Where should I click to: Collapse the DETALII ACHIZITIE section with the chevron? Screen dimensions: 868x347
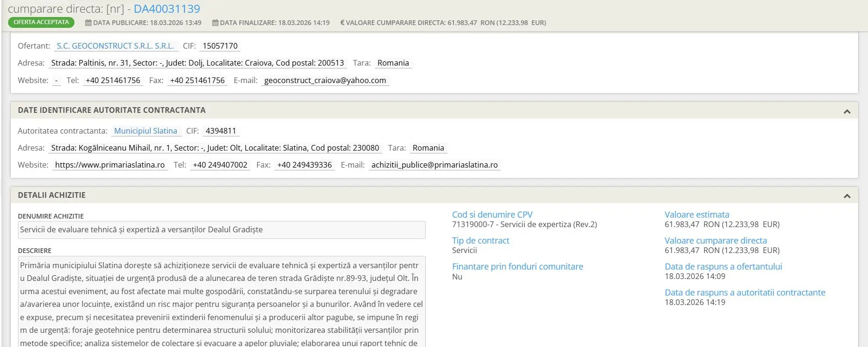coord(847,196)
